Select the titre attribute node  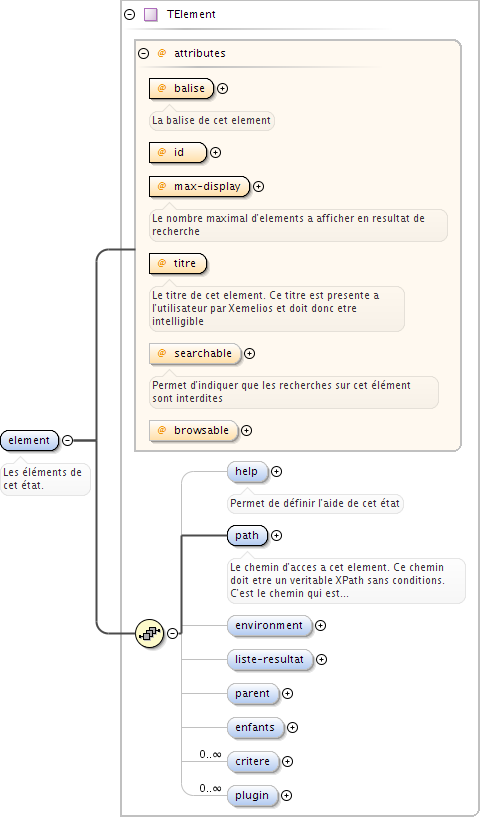178,263
